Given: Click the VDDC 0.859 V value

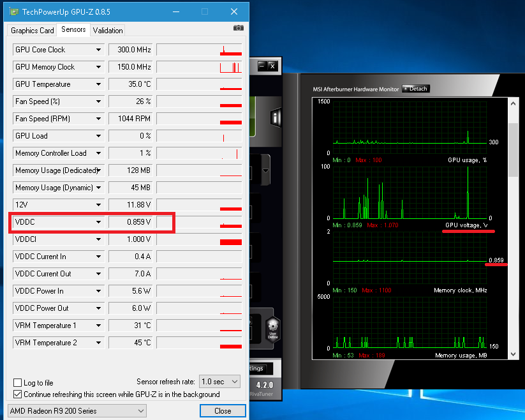Looking at the screenshot, I should tap(131, 222).
